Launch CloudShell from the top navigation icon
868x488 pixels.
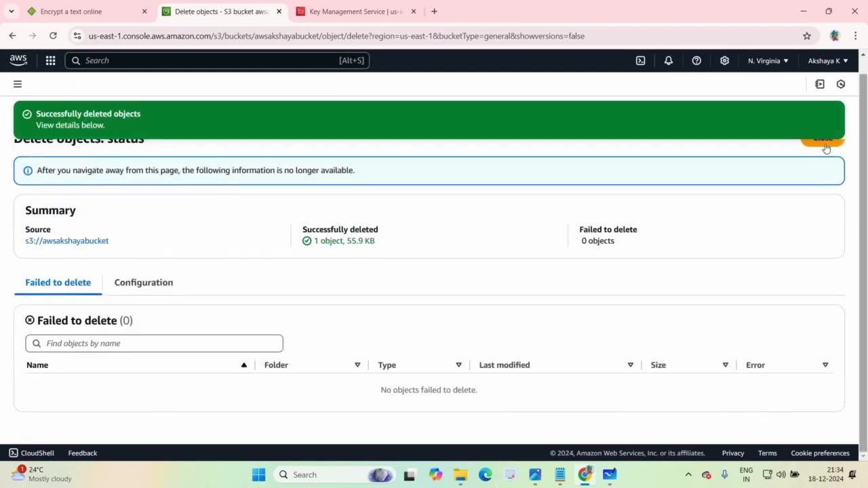(640, 60)
